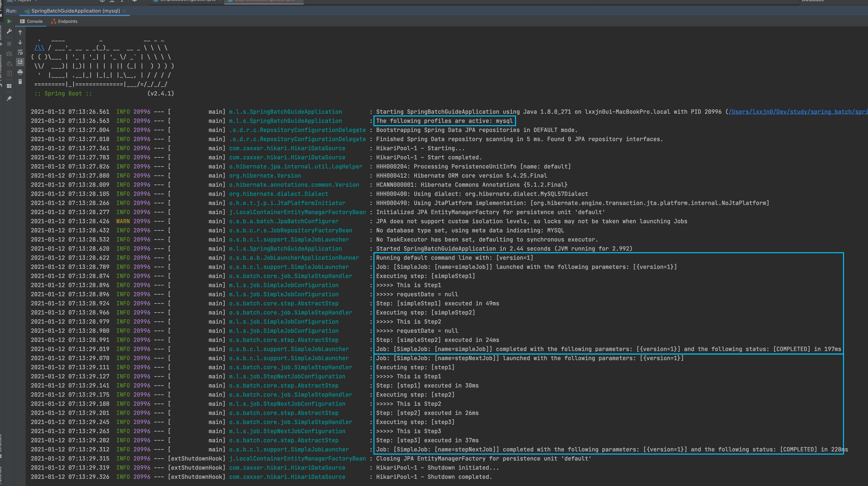Click the bug attach debugger icon
The height and width of the screenshot is (486, 868).
(x=9, y=63)
